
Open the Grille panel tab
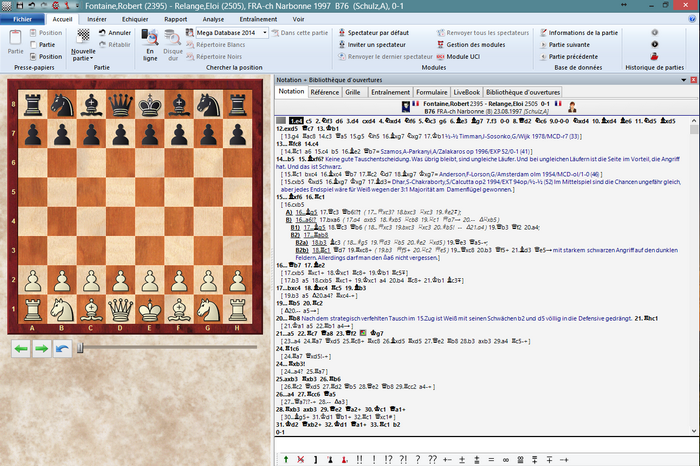(353, 92)
